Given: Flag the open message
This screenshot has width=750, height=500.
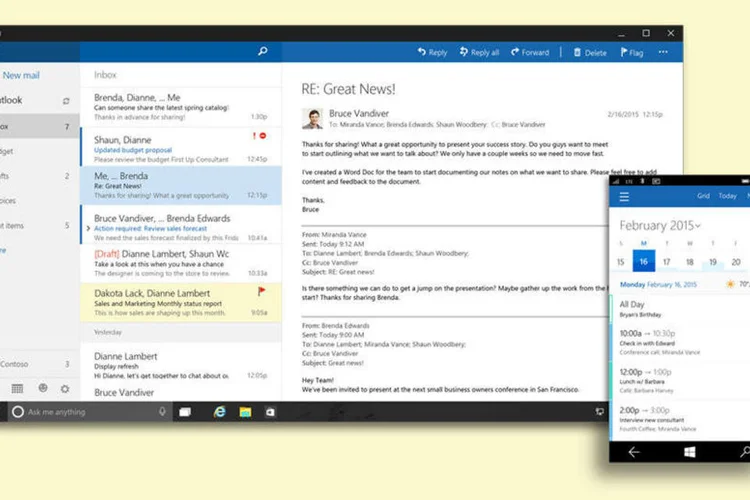Looking at the screenshot, I should (x=632, y=52).
